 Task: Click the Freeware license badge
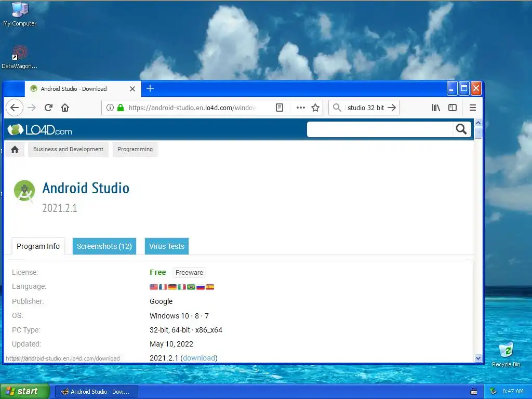click(x=189, y=272)
